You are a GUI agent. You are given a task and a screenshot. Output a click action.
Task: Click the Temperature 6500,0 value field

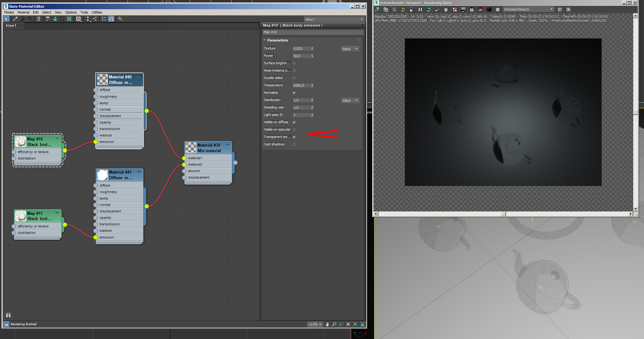pyautogui.click(x=301, y=85)
